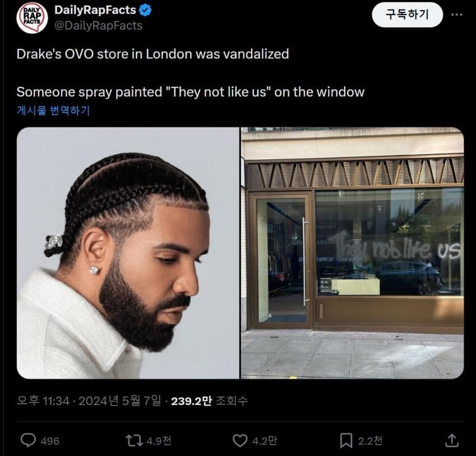476x456 pixels.
Task: Open the Drake portrait photo
Action: pos(128,253)
